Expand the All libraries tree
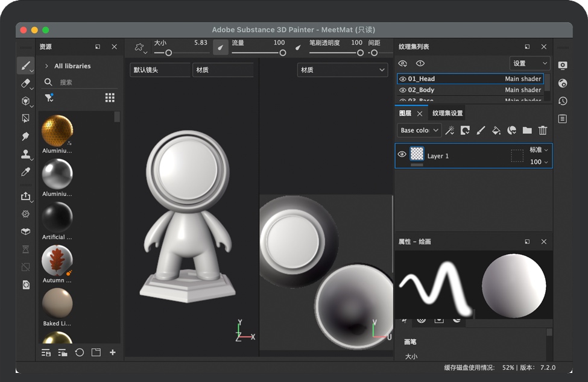The width and height of the screenshot is (588, 382). 46,66
